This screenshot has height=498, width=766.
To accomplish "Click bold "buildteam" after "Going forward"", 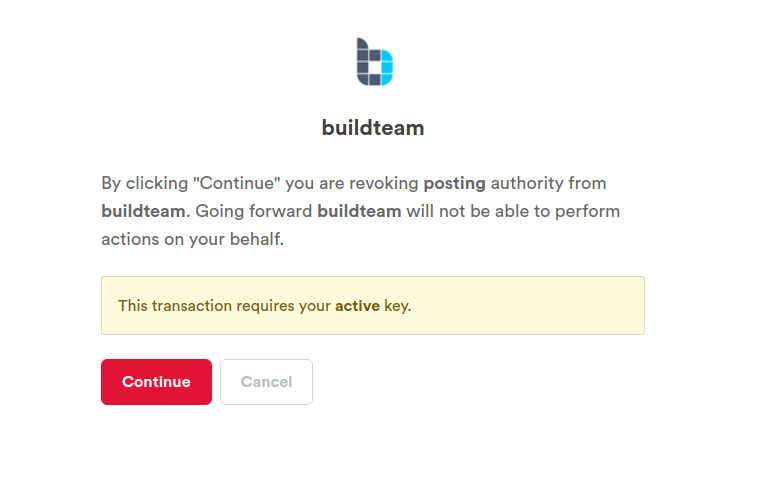I will (359, 211).
